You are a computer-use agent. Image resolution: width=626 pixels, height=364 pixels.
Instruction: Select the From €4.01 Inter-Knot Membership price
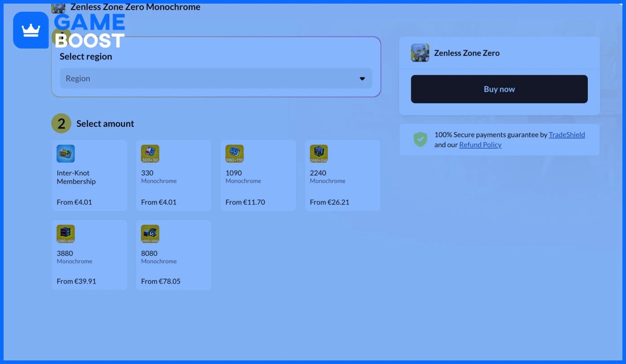74,202
